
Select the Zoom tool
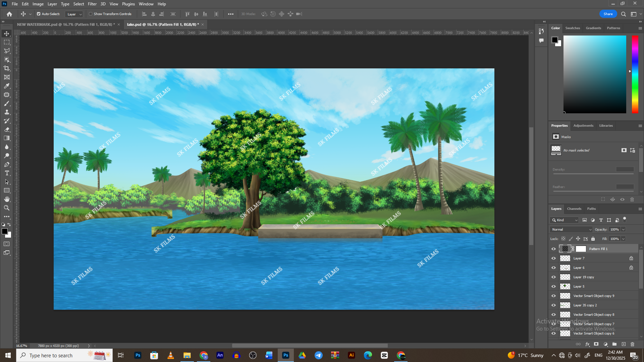pyautogui.click(x=7, y=208)
